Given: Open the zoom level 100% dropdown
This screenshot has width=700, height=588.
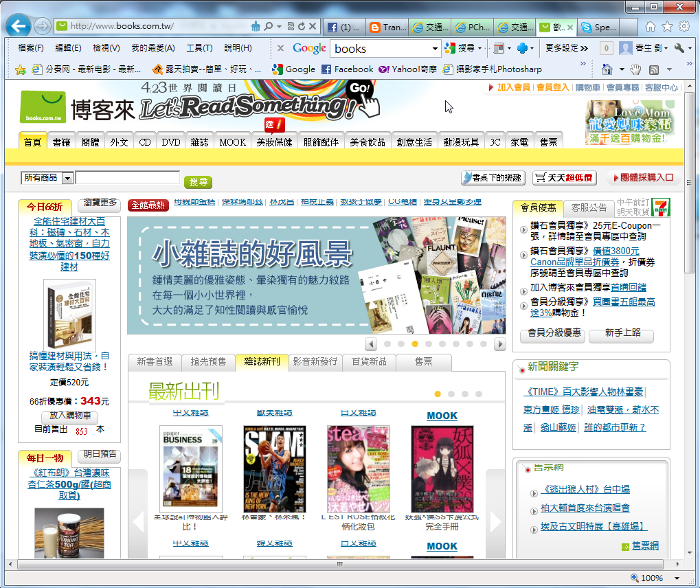Looking at the screenshot, I should [677, 578].
